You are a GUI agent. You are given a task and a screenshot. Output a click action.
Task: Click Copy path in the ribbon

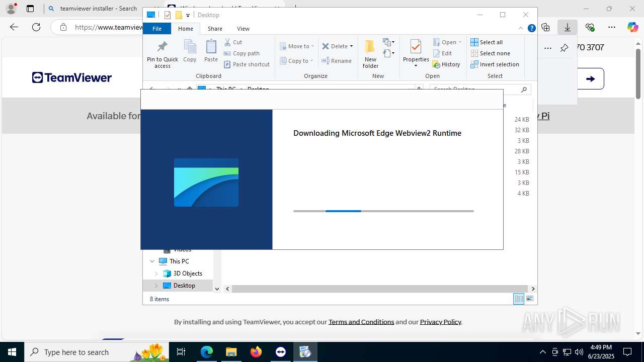[242, 53]
